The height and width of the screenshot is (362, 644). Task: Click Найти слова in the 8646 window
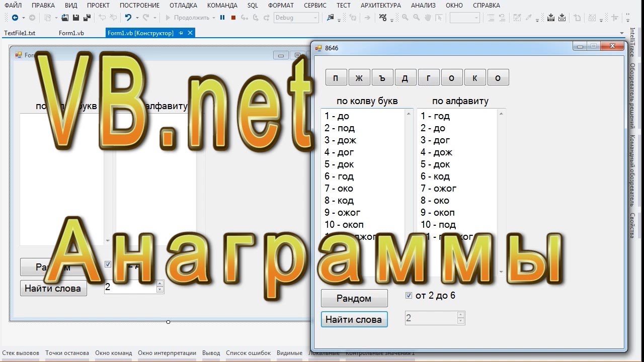coord(354,319)
